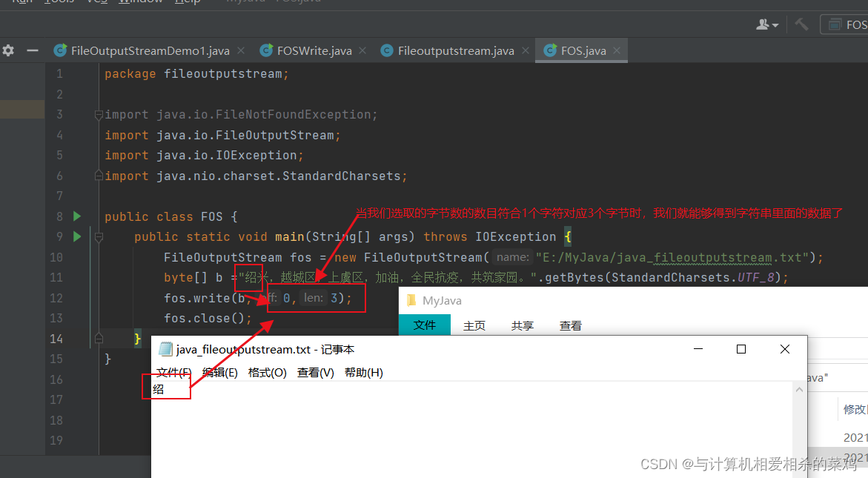
Task: Minimize the Notepad window
Action: [698, 349]
